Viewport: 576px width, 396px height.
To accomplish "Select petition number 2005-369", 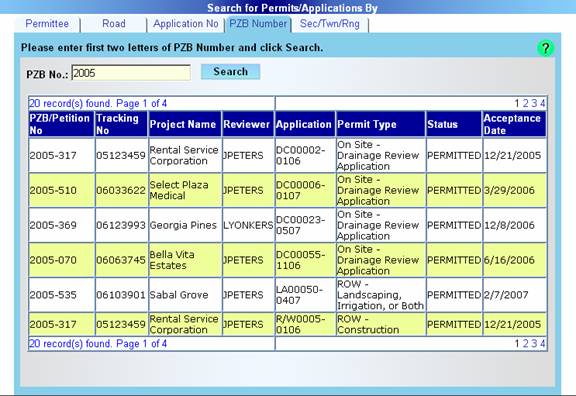I will 53,225.
